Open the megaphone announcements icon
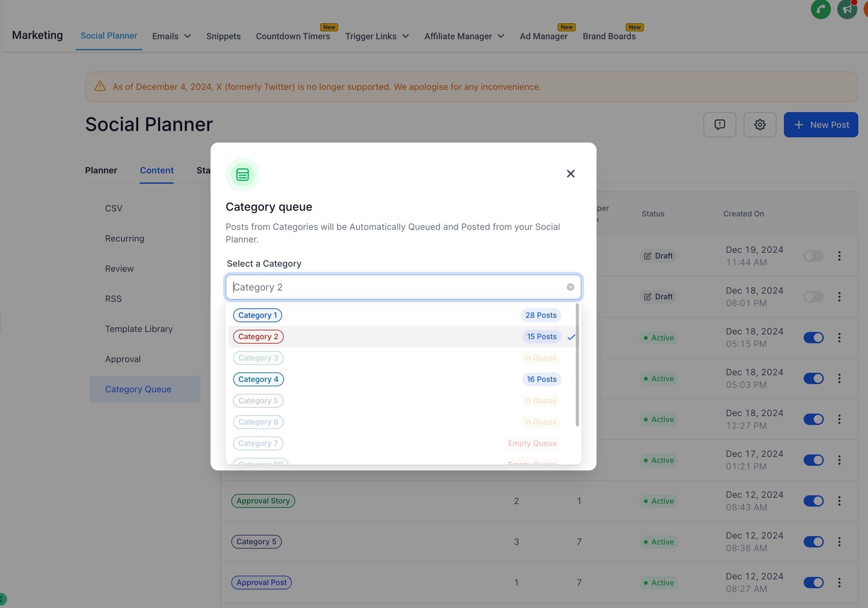The image size is (868, 608). (847, 9)
